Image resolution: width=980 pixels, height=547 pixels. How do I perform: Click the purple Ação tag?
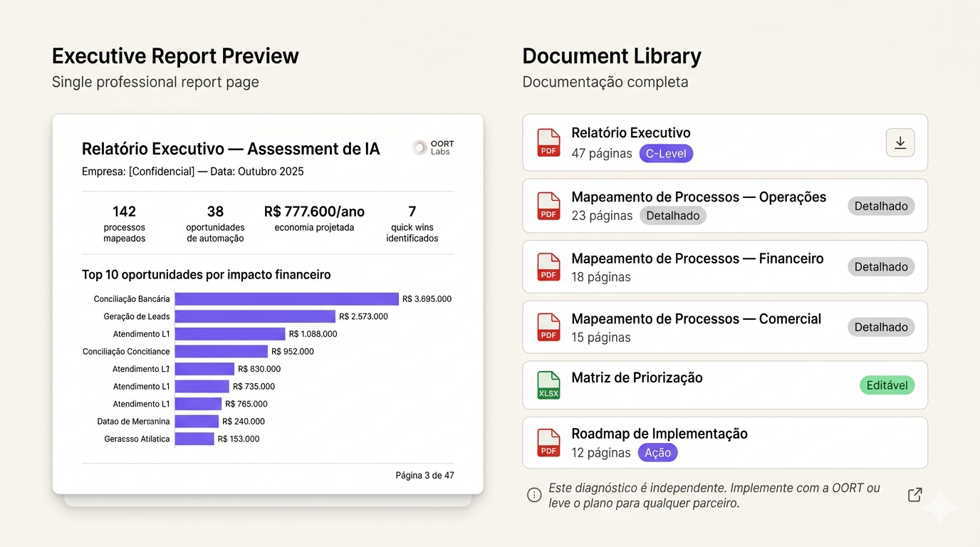tap(657, 453)
